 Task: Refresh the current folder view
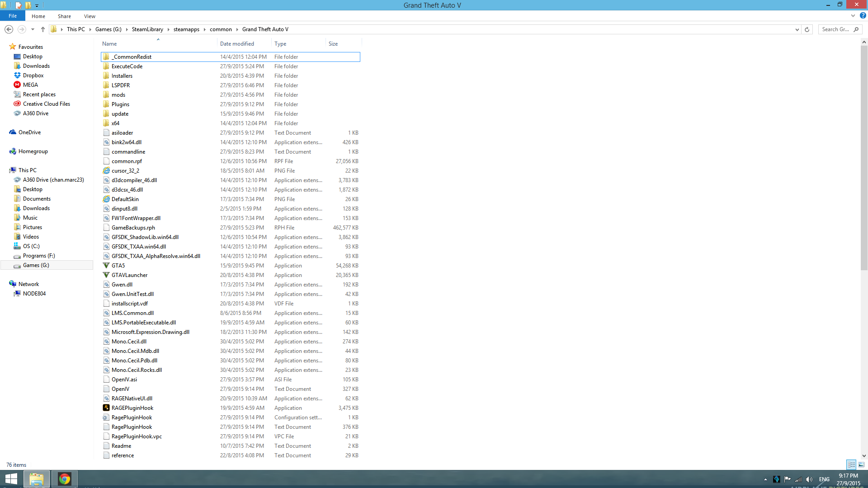click(807, 29)
